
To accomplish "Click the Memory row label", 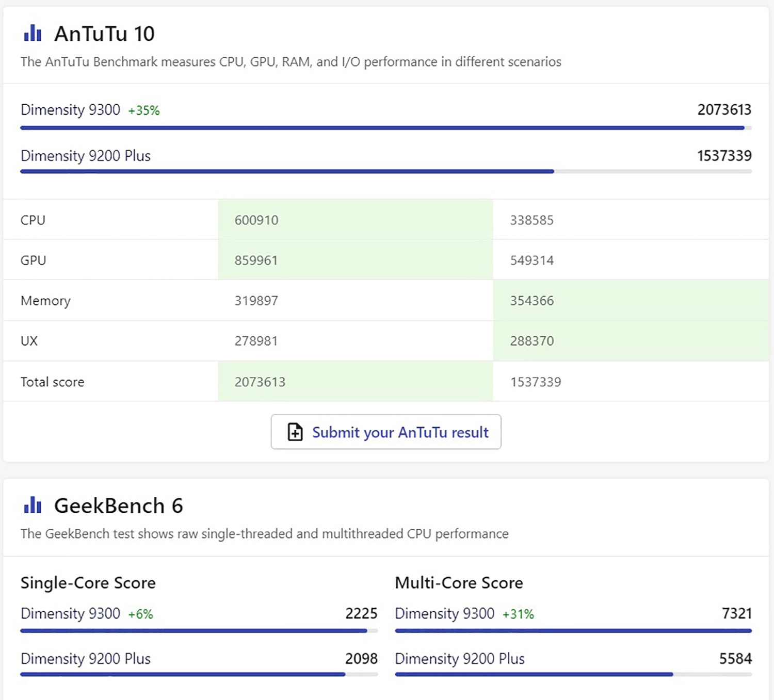I will [45, 301].
